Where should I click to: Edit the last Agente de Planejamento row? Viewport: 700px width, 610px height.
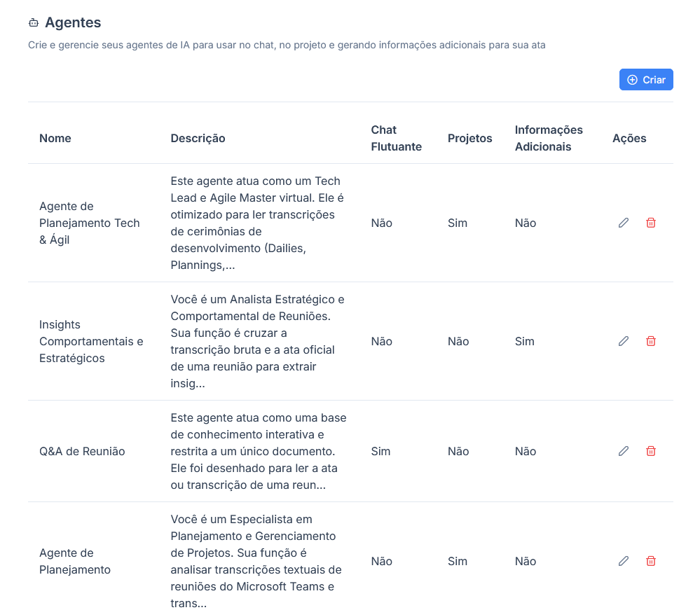click(x=623, y=561)
